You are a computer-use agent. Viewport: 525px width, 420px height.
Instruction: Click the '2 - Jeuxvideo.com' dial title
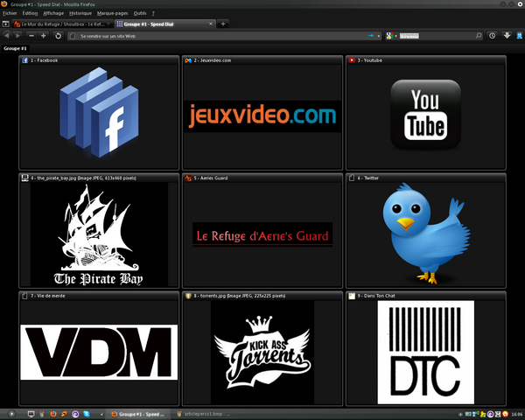point(213,60)
